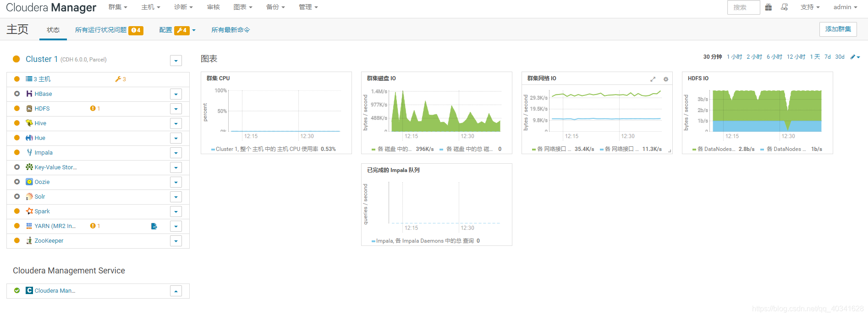The width and height of the screenshot is (868, 317).
Task: Click the ZooKeeper service icon
Action: point(29,240)
